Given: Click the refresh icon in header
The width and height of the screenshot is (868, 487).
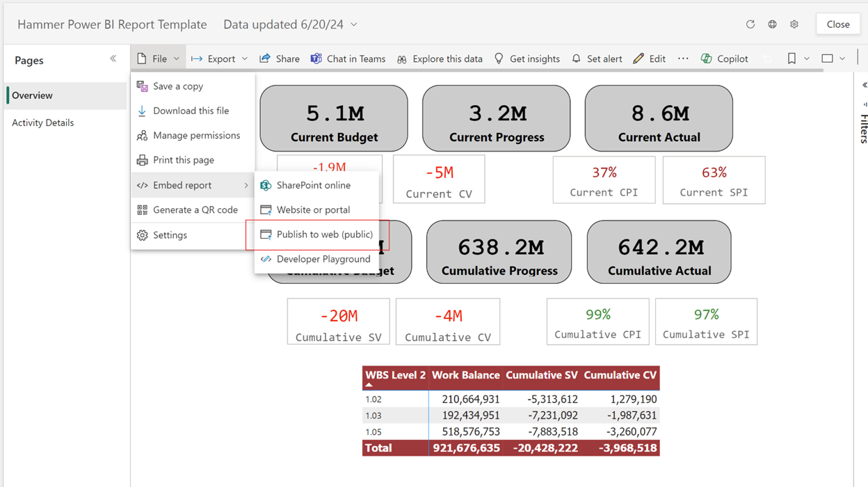Looking at the screenshot, I should (x=750, y=24).
